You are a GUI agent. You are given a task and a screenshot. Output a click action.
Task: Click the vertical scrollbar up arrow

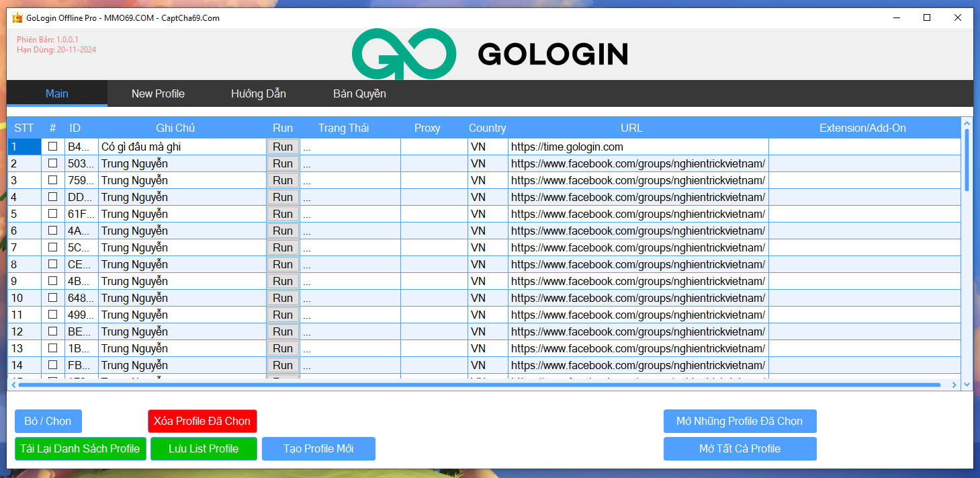[967, 123]
